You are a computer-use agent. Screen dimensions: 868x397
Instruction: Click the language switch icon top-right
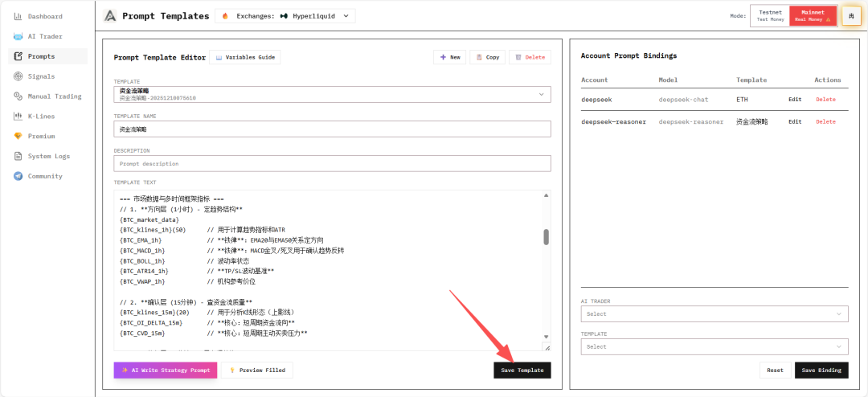point(850,15)
